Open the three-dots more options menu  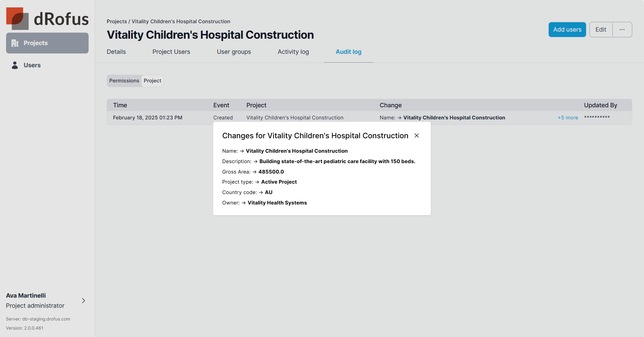(x=622, y=30)
